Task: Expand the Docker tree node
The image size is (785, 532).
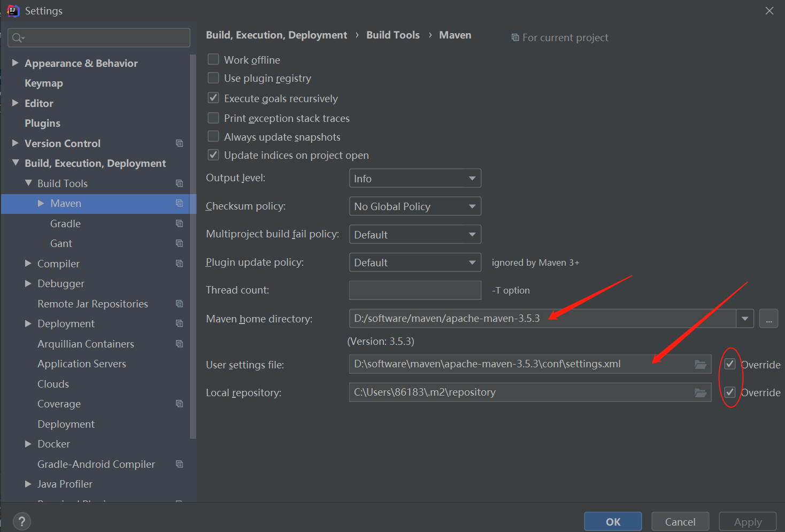Action: [28, 444]
